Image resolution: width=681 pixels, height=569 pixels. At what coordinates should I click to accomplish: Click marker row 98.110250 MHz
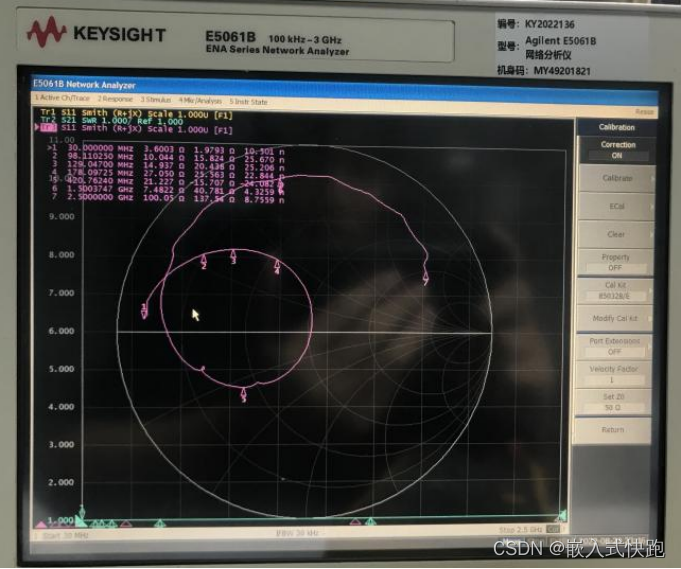pyautogui.click(x=166, y=157)
